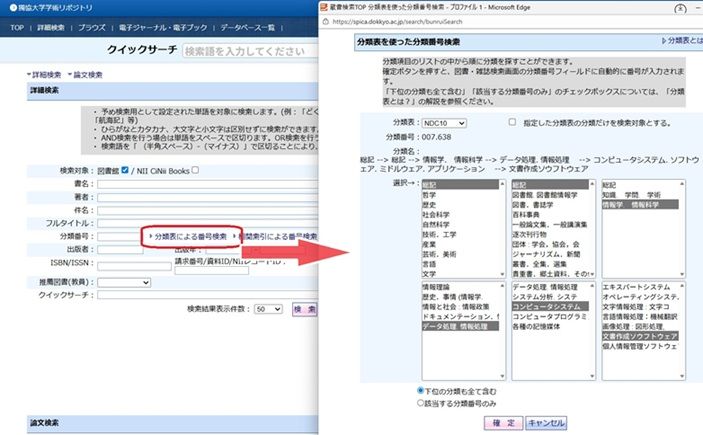Select 該当する分類番号のみ radio button

coord(421,403)
